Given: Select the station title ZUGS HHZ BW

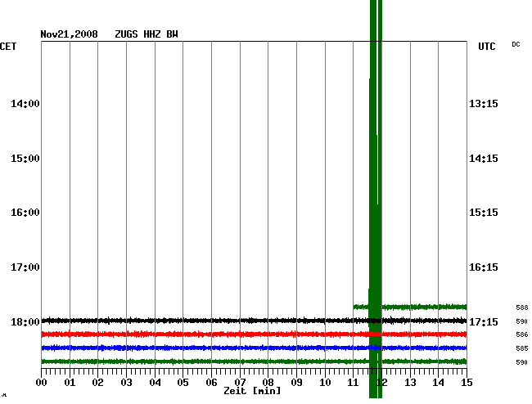Looking at the screenshot, I should click(147, 34).
